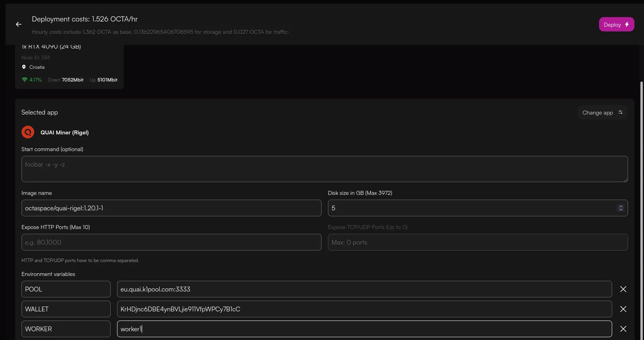Focus the Expose HTTP Ports field
Screen dimensions: 644x340
171,242
